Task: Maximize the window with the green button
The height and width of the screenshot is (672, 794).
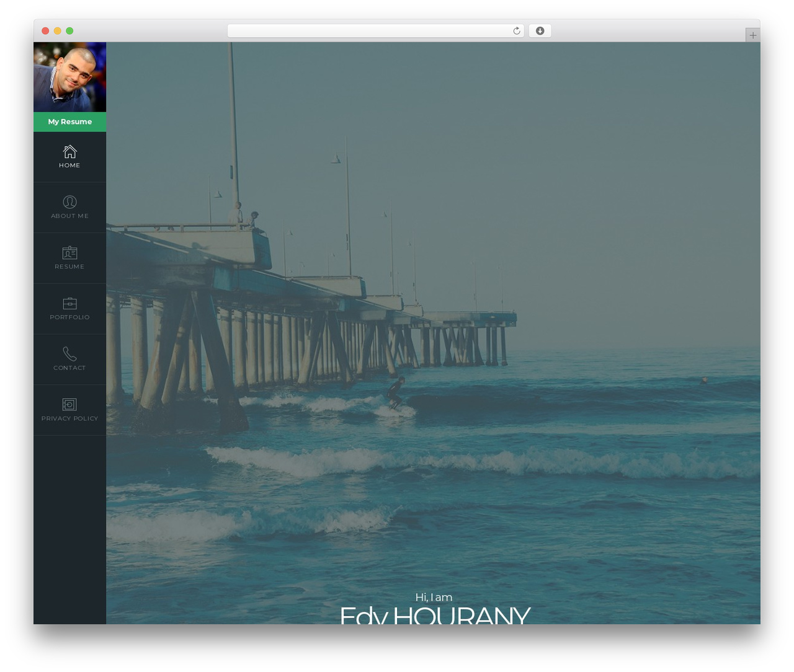Action: 69,31
